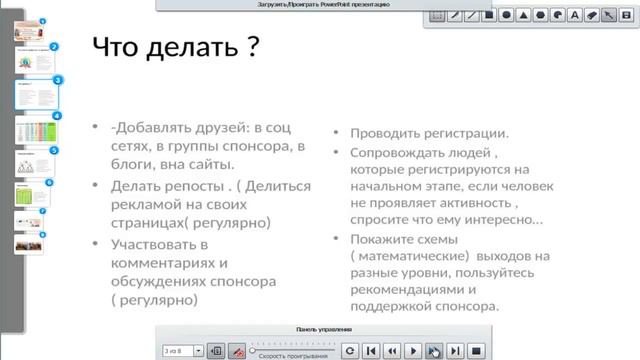Toggle the slide panel button in control panel
640x360 pixels.
click(x=216, y=351)
